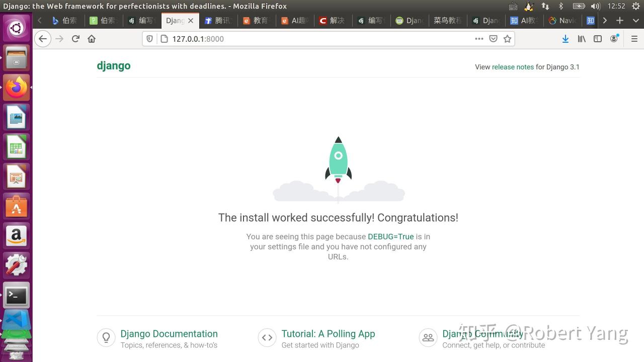The width and height of the screenshot is (644, 362).
Task: Open the keyboard input method indicator
Action: 513,6
